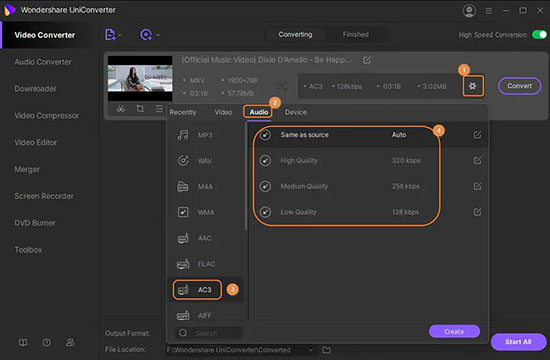This screenshot has height=360, width=550.
Task: Click the Create button
Action: point(454,332)
